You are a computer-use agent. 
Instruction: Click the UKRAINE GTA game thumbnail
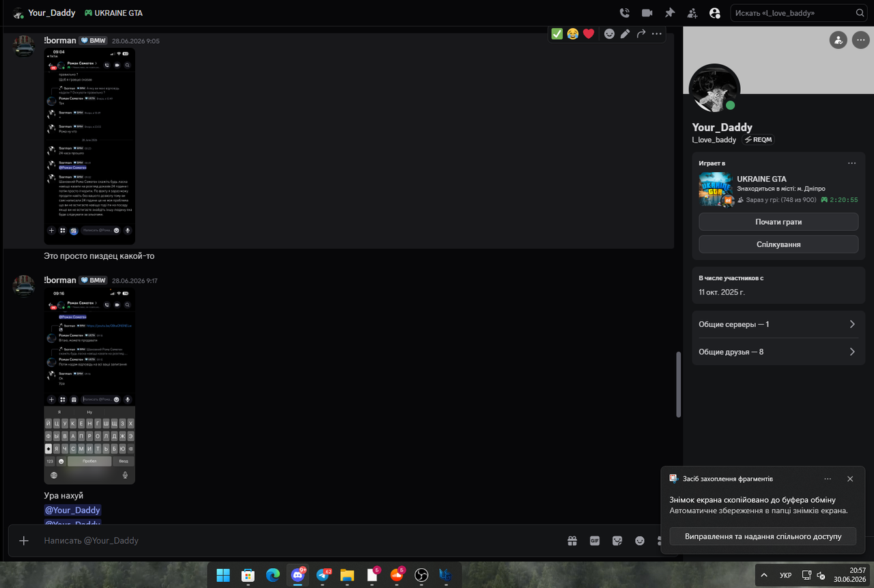(716, 189)
